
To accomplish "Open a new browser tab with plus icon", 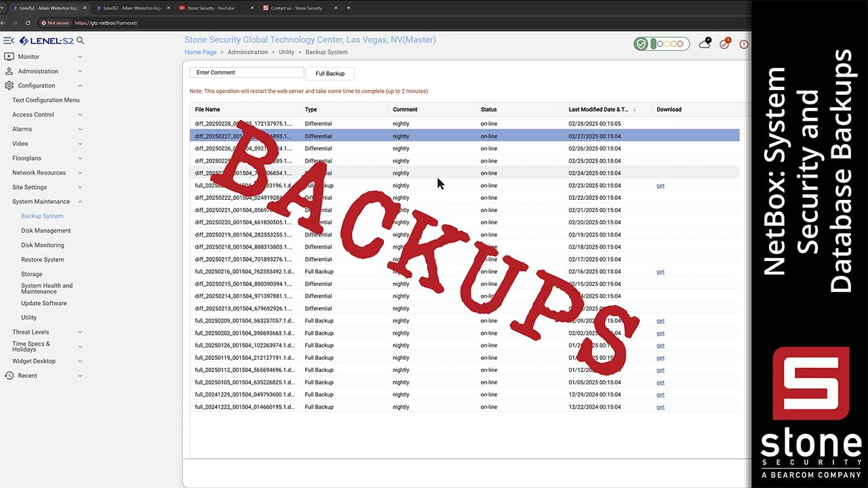I will pos(349,8).
